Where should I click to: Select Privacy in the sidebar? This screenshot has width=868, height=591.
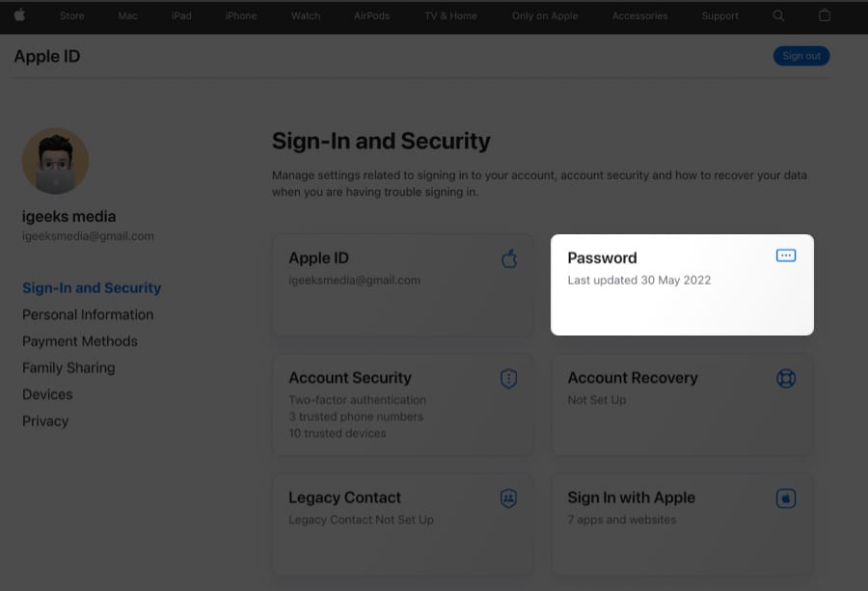45,421
